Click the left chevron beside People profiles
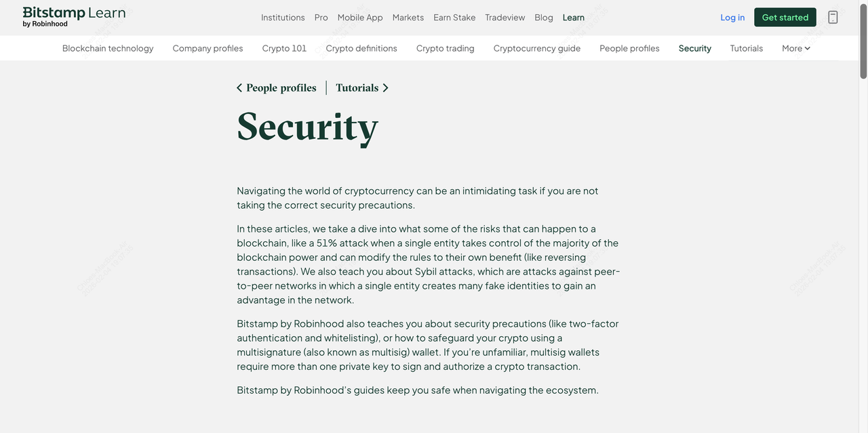 pos(239,88)
